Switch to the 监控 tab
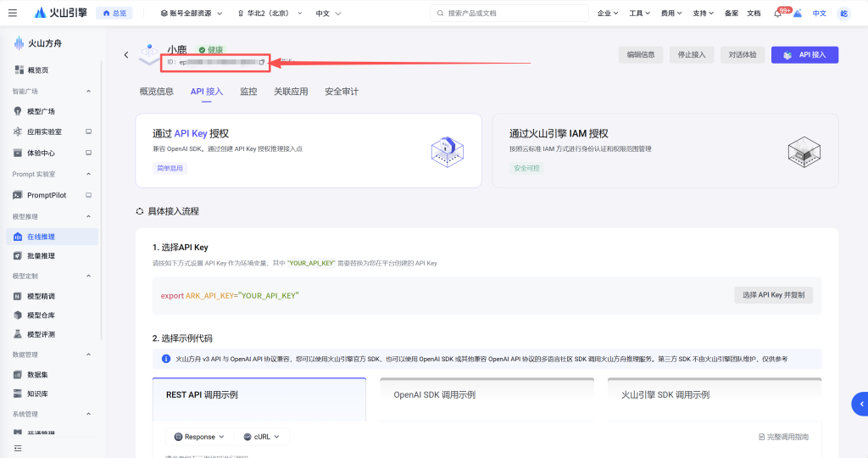Image resolution: width=868 pixels, height=458 pixels. click(x=248, y=92)
